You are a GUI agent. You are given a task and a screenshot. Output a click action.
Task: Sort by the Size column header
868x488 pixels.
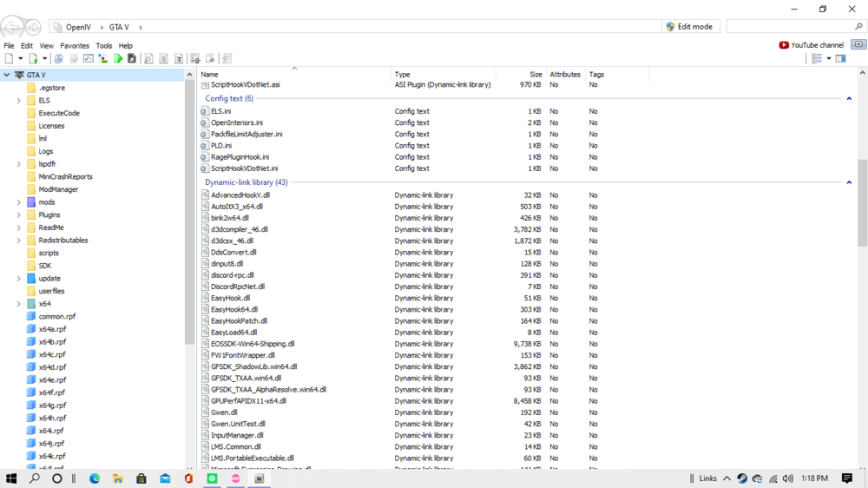tap(520, 74)
